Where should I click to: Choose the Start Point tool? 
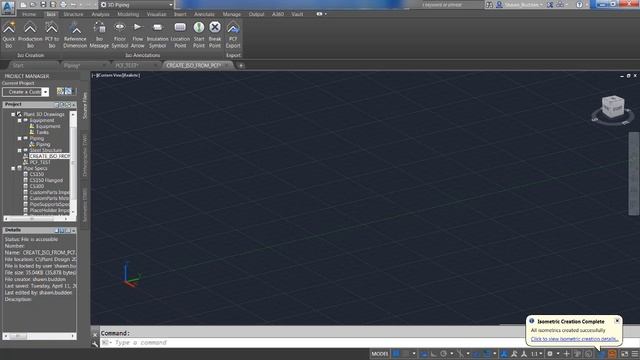[199, 35]
